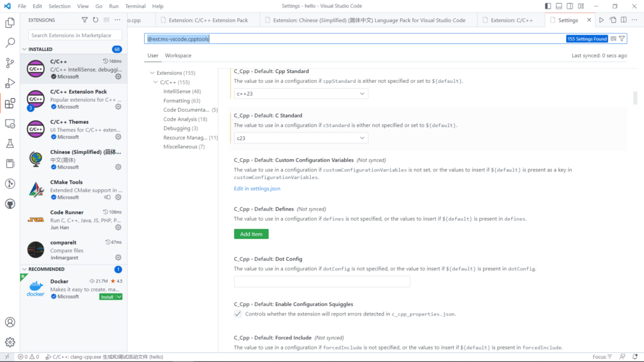Open the Terminal menu

tap(135, 6)
